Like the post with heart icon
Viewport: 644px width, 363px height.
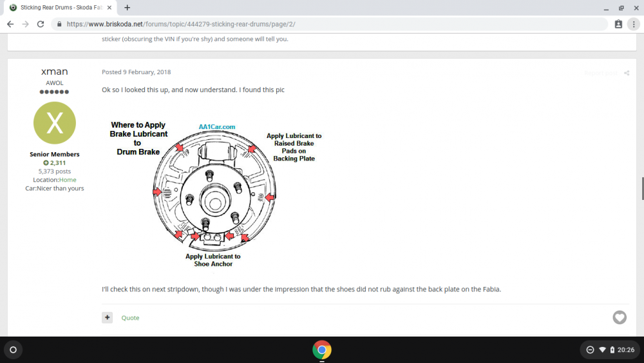tap(620, 317)
